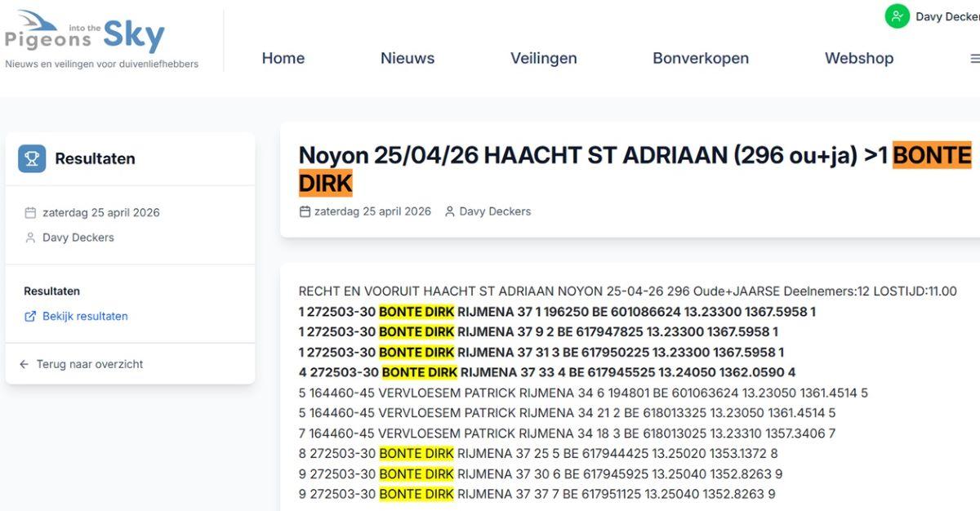980x511 pixels.
Task: Click sidebar author name Davy Deckers
Action: click(78, 238)
